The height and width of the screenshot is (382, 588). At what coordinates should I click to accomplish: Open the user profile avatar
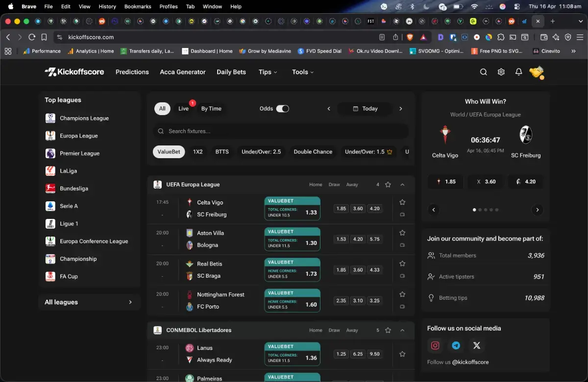[x=537, y=72]
